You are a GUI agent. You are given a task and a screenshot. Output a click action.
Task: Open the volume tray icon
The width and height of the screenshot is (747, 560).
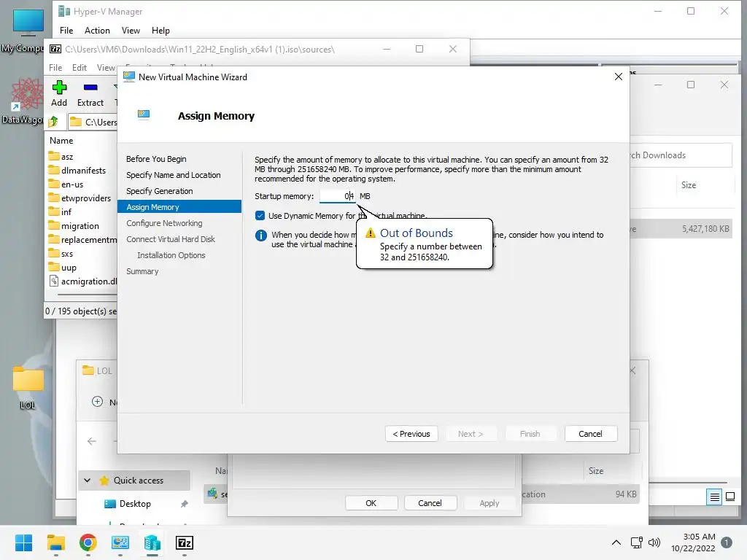654,542
